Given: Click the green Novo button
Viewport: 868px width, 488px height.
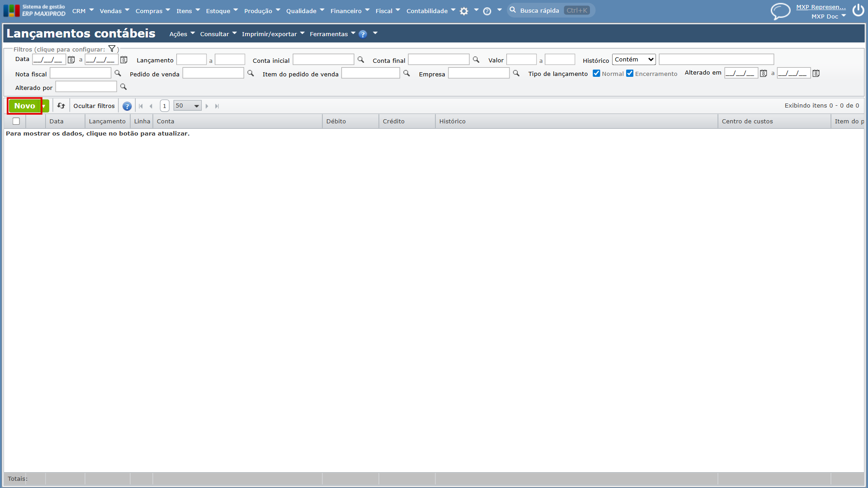Looking at the screenshot, I should [x=24, y=106].
